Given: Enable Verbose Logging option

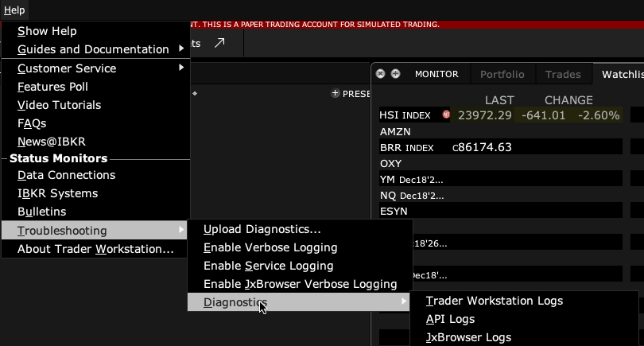Looking at the screenshot, I should click(300, 247).
